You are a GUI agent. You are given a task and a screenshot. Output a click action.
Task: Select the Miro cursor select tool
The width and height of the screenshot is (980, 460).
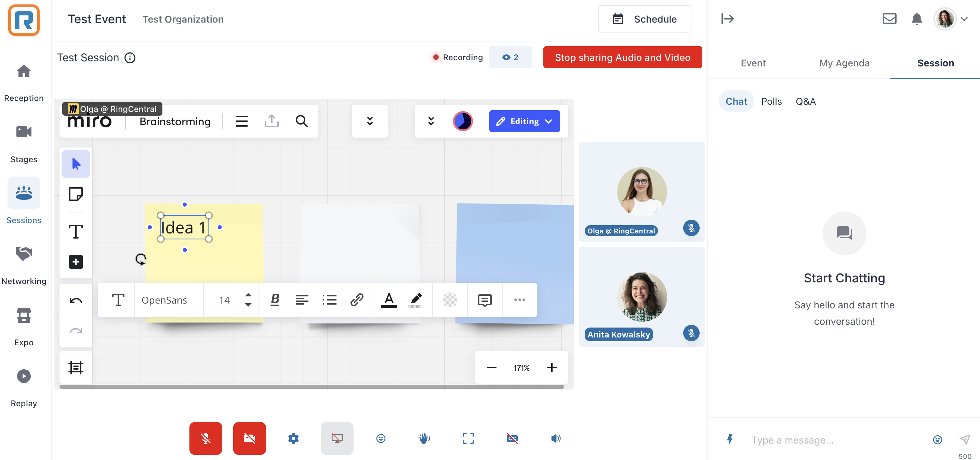(x=76, y=164)
